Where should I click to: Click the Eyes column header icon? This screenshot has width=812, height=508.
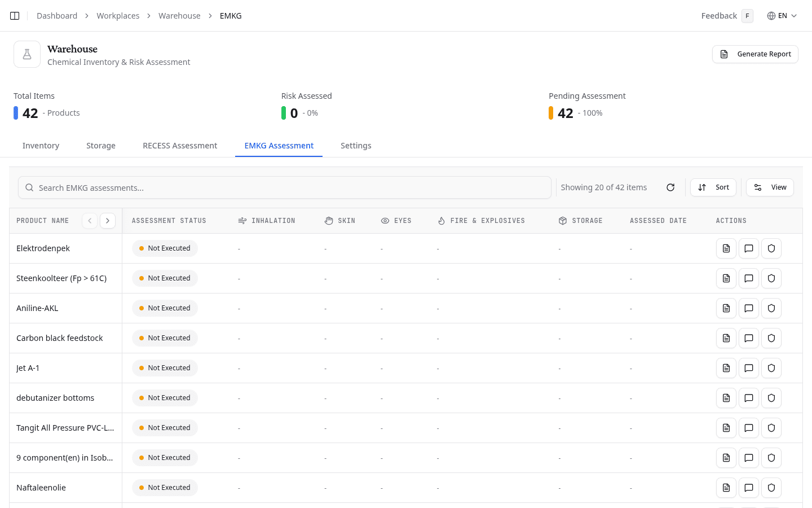pyautogui.click(x=385, y=220)
